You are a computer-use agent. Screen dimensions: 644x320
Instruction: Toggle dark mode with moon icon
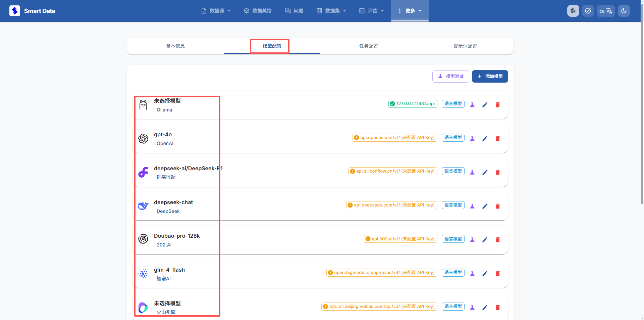[624, 11]
